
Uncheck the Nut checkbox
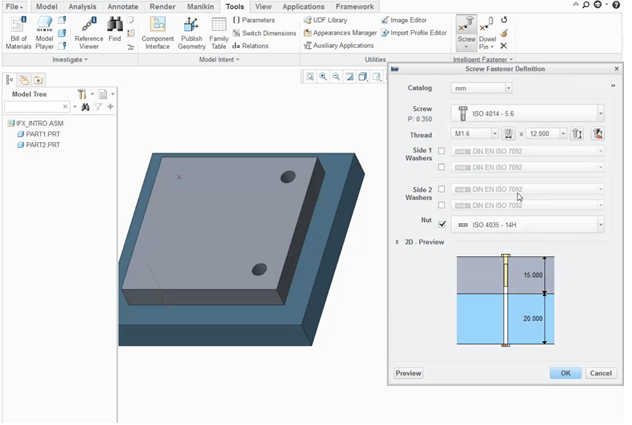441,224
